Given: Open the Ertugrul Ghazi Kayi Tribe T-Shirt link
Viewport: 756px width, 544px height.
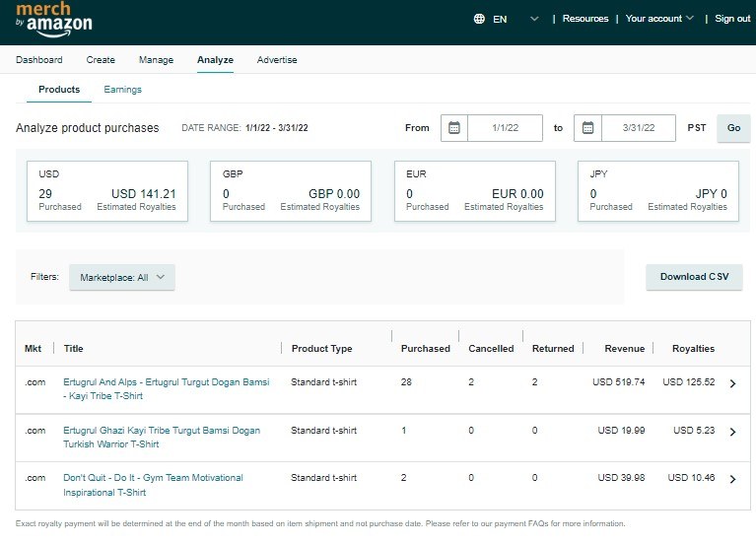Looking at the screenshot, I should click(x=161, y=437).
